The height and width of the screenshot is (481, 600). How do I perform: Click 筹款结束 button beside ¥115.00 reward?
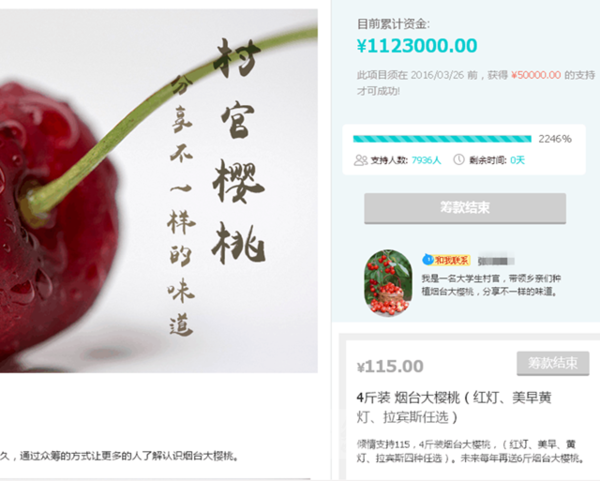[x=553, y=363]
